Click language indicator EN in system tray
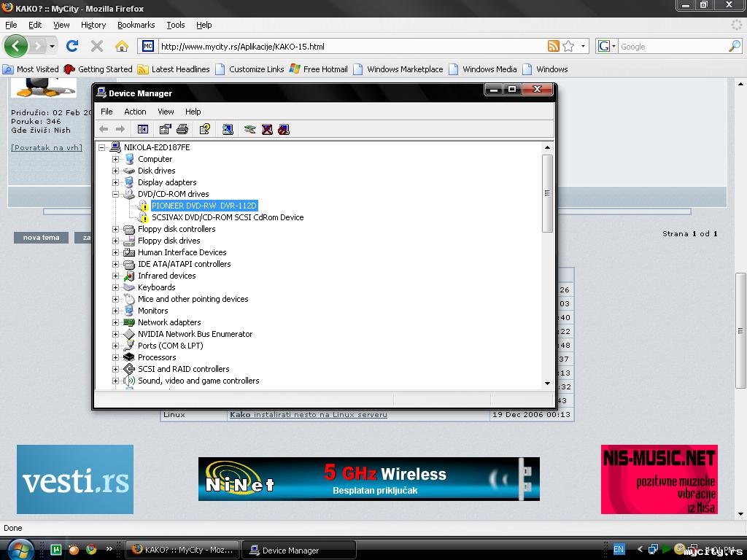747x560 pixels. pyautogui.click(x=619, y=549)
